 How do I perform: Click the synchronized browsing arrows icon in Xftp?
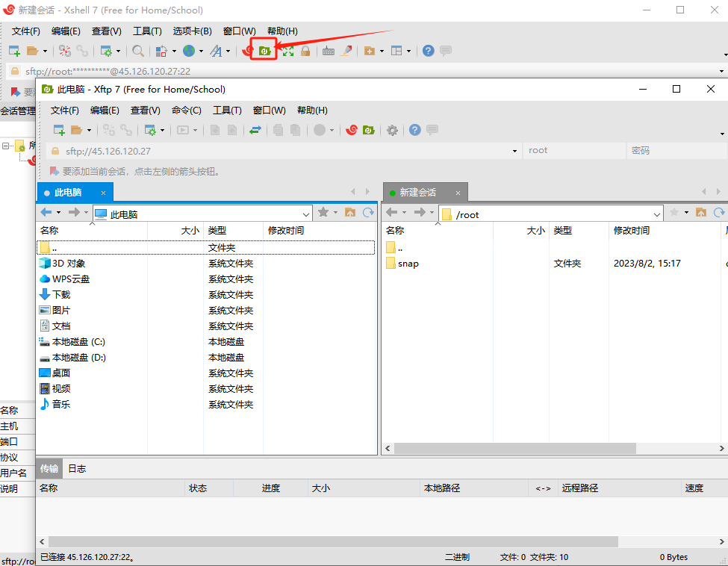[254, 130]
